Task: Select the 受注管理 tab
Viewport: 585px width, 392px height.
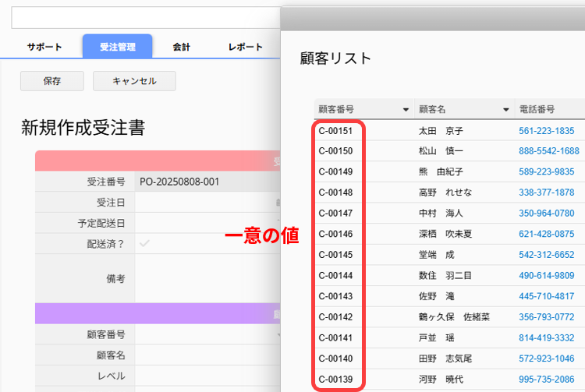Action: [117, 47]
